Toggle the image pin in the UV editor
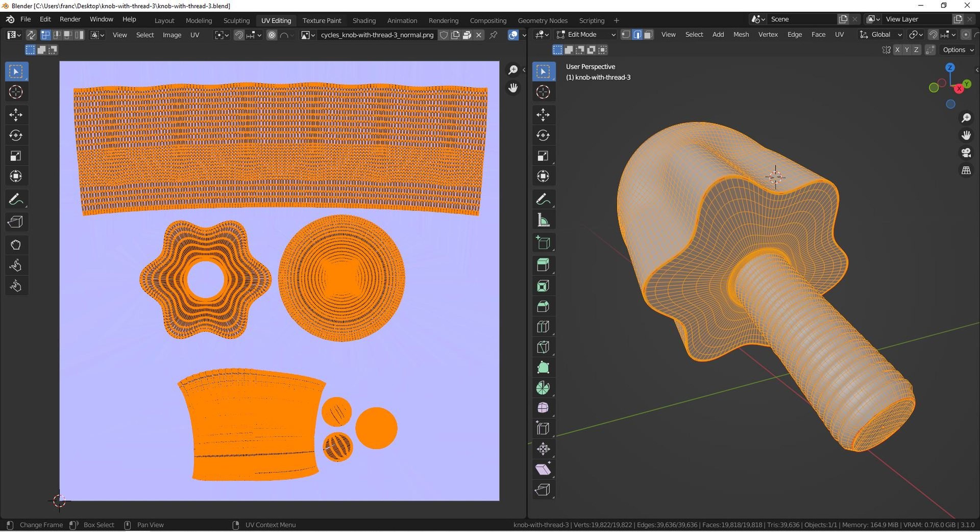Viewport: 980px width, 532px height. 493,35
